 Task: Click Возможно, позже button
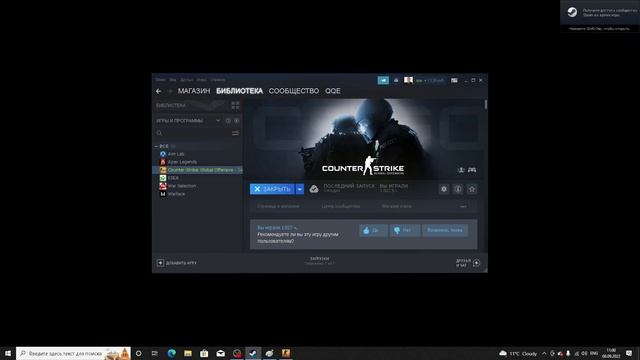point(444,230)
